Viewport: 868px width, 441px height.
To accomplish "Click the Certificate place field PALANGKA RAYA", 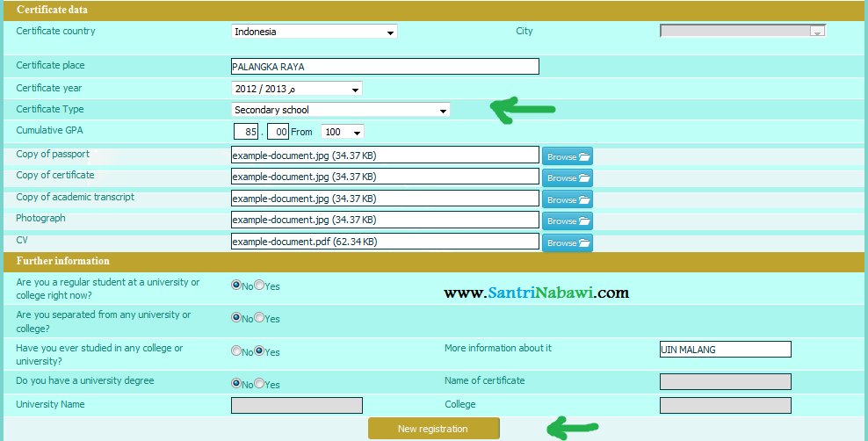I will tap(385, 67).
